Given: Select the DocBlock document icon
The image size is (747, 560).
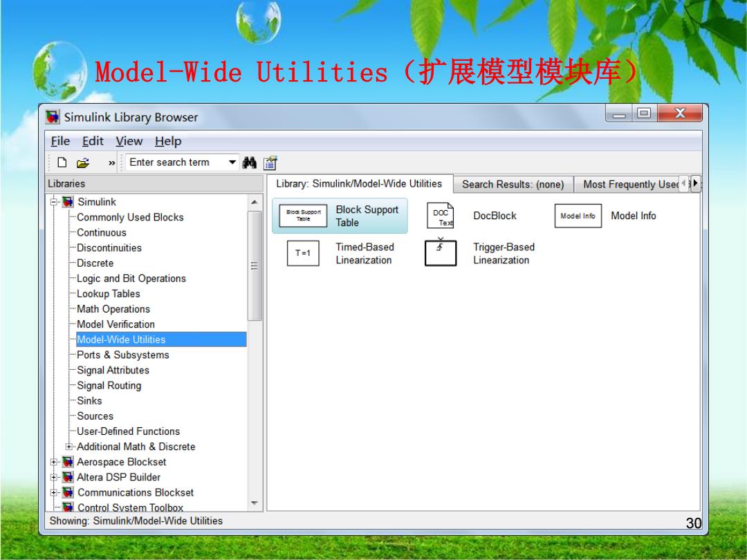Looking at the screenshot, I should 440,216.
